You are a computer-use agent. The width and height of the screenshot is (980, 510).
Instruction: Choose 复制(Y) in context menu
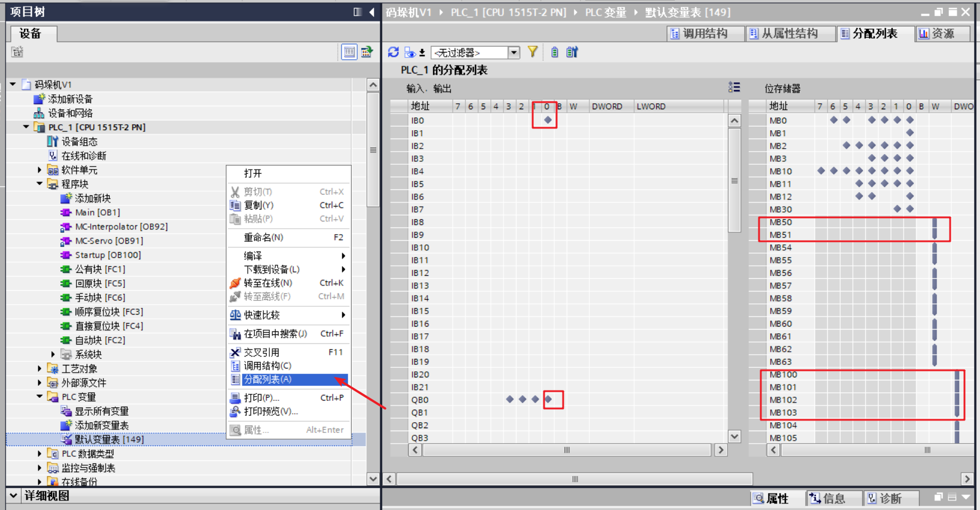(x=288, y=205)
